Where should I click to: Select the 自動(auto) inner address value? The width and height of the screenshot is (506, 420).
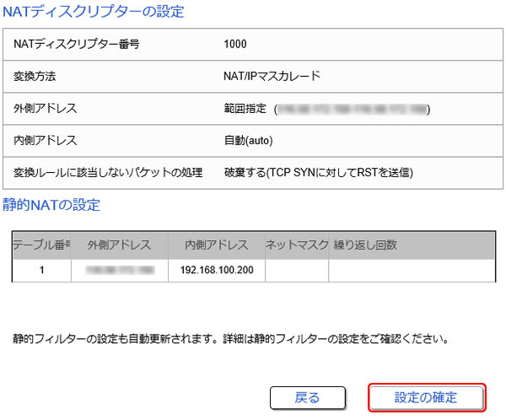(248, 141)
